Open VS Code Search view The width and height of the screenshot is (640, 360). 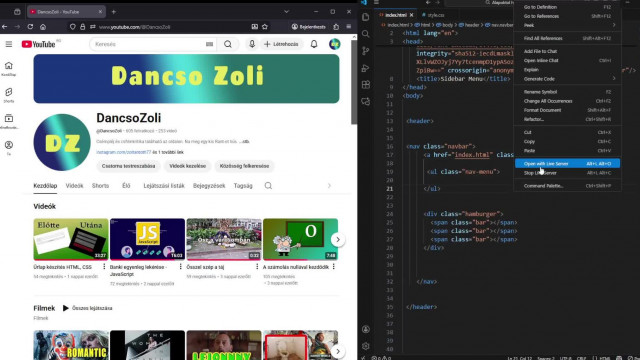pyautogui.click(x=366, y=34)
